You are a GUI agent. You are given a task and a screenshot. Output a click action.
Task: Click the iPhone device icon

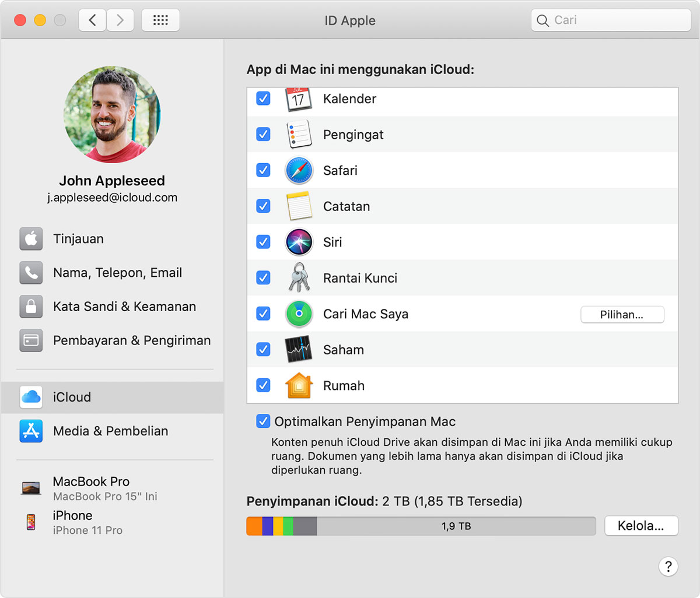(31, 522)
